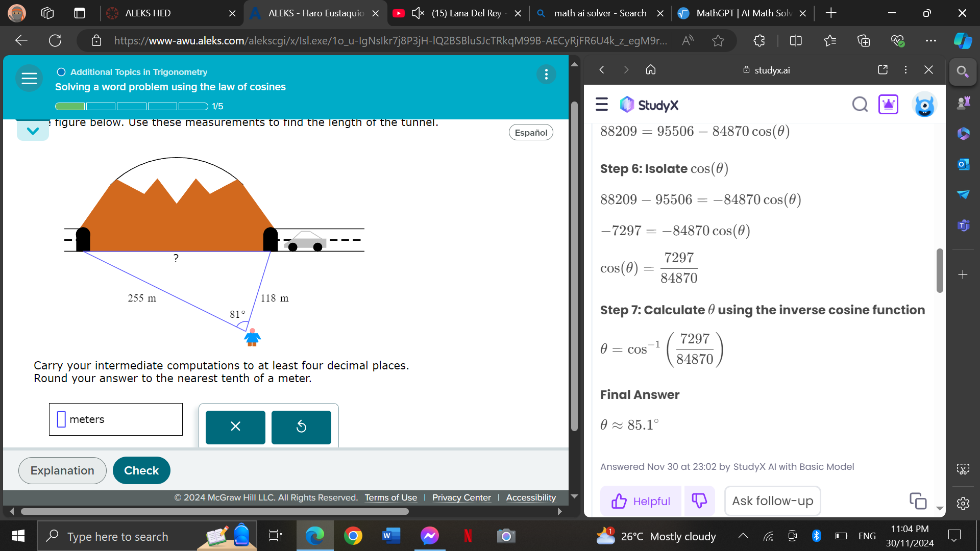Screen dimensions: 980x551
Task: Expand the question text chevron
Action: point(33,131)
